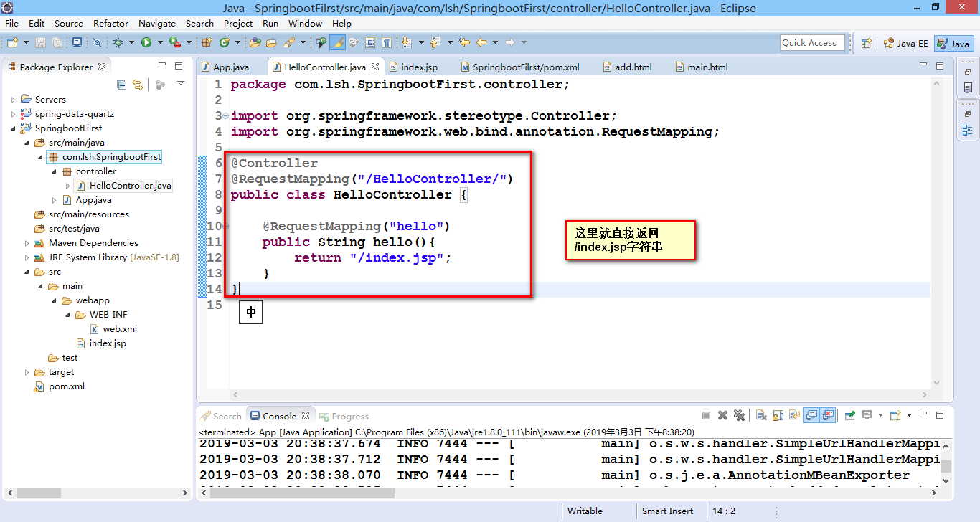
Task: Click the New file wizard icon
Action: [11, 43]
